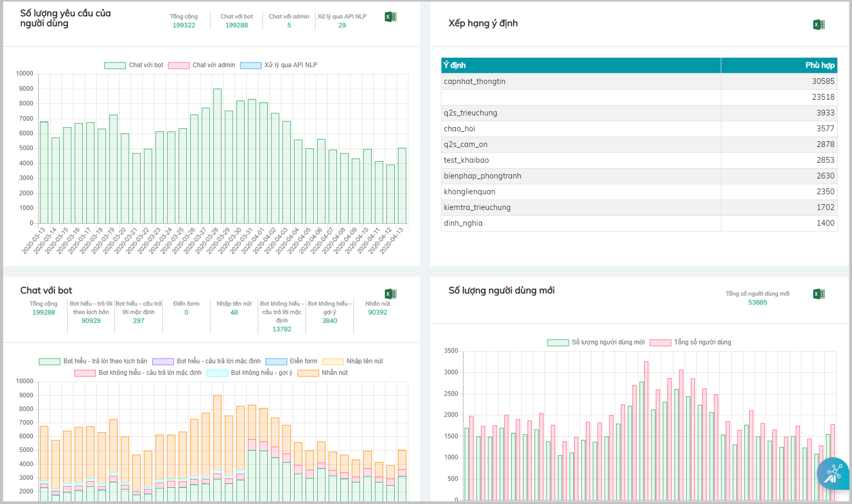Click the 30585 match count cell

click(779, 81)
